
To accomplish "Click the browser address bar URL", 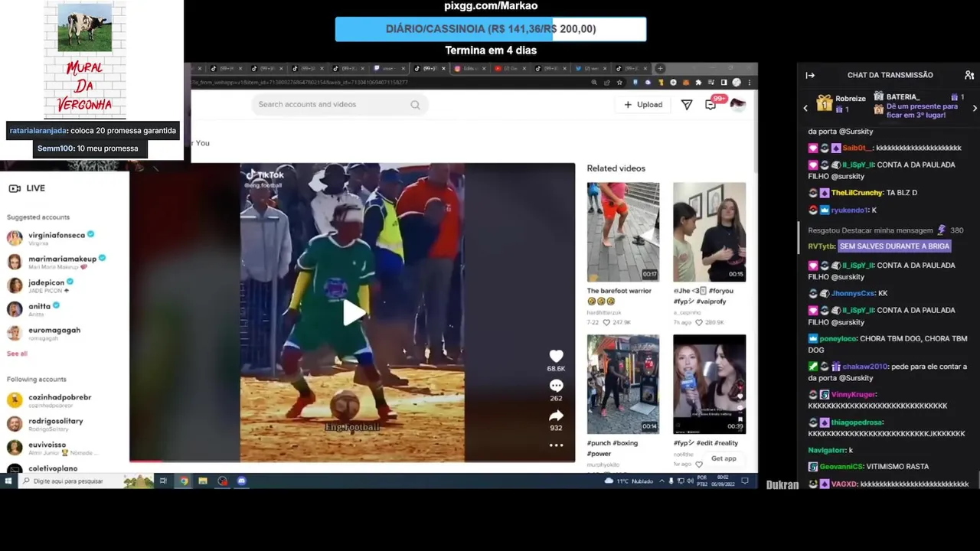I will [299, 83].
